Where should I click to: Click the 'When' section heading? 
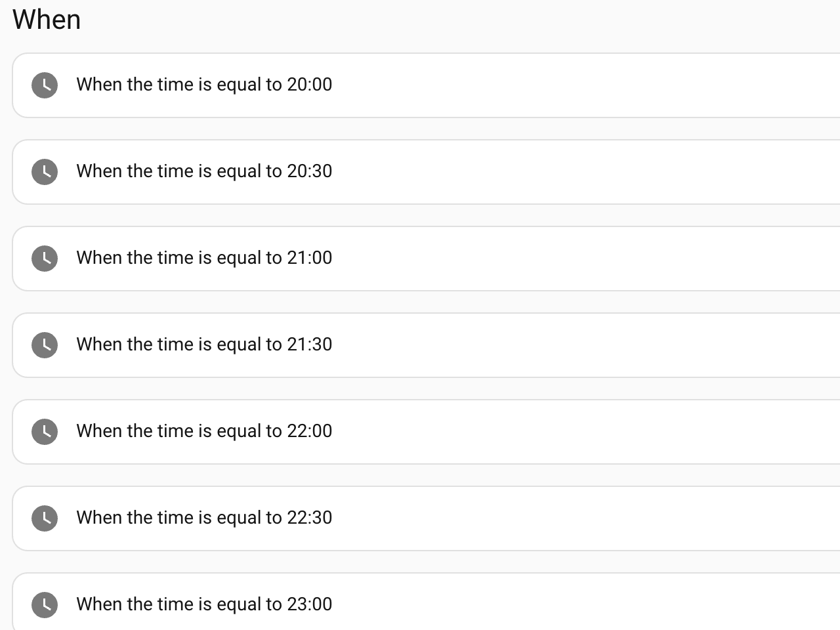(47, 20)
